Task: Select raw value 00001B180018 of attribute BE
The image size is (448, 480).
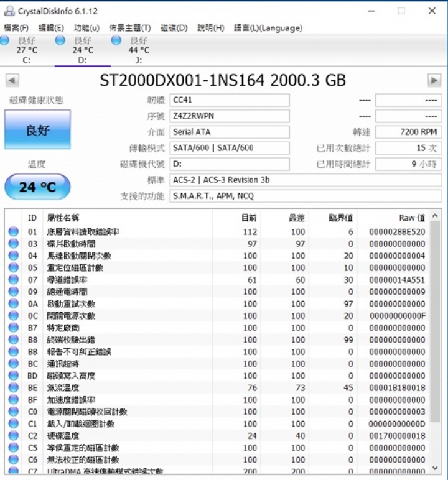Action: tap(397, 387)
